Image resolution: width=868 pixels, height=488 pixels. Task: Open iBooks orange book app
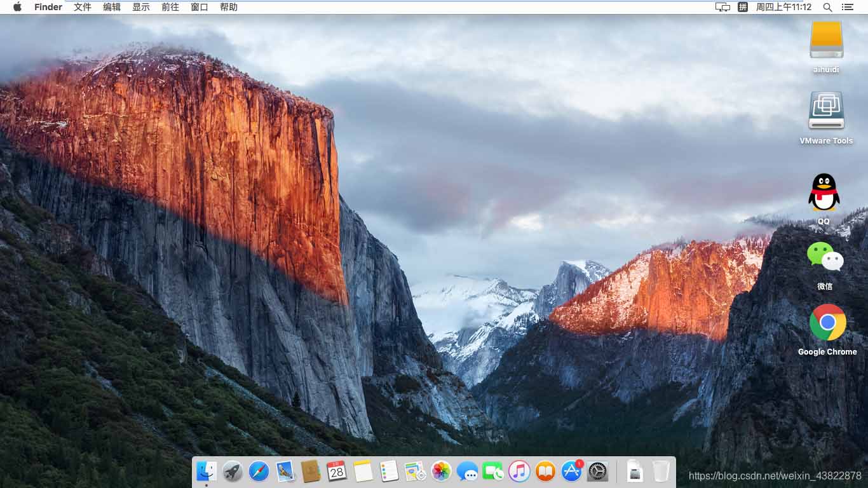(545, 471)
